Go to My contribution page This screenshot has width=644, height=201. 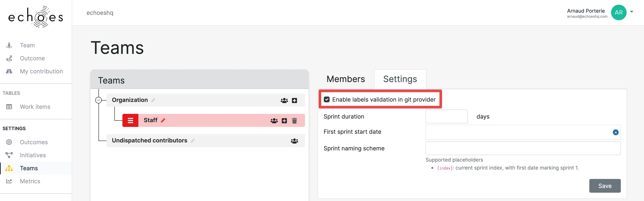point(41,71)
